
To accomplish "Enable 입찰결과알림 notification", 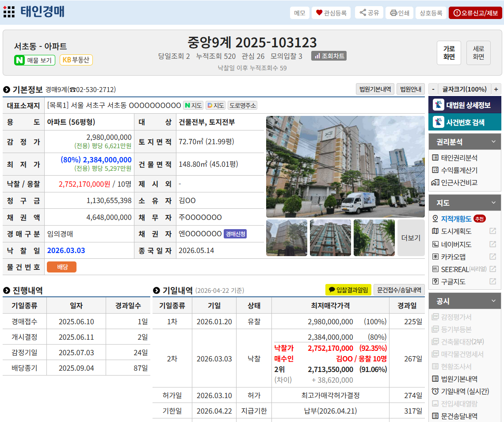I will 348,290.
